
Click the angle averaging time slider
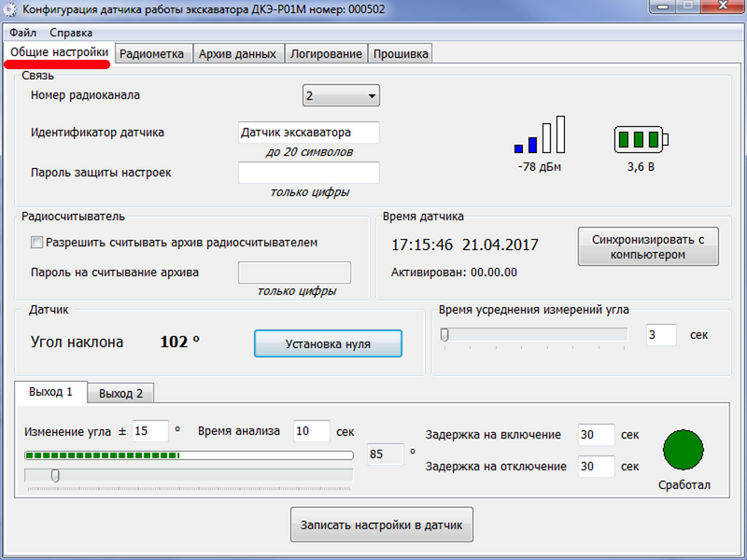534,335
